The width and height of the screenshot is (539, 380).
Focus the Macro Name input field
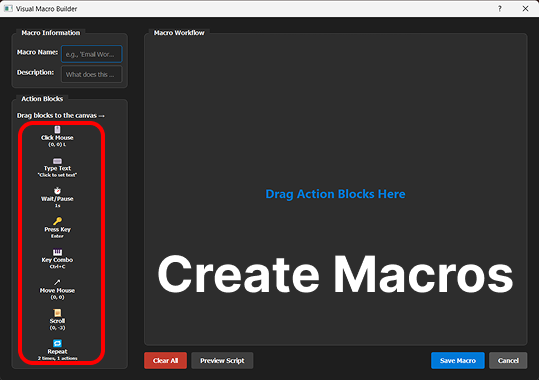[91, 54]
